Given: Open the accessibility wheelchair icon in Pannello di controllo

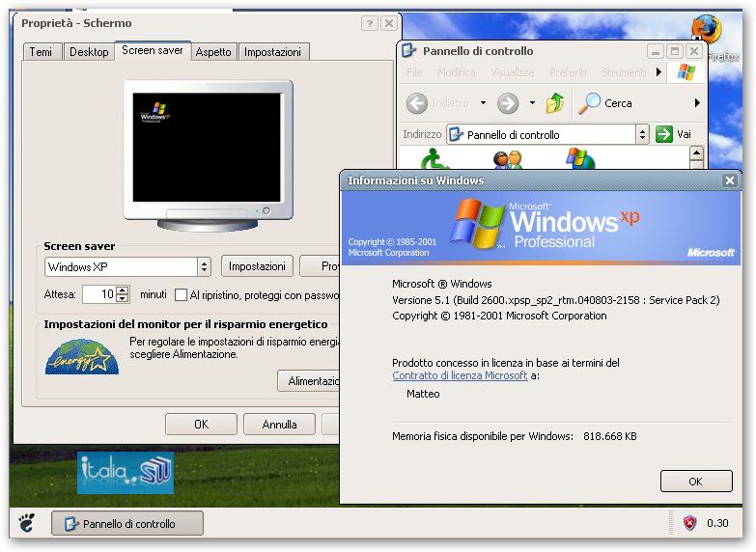Looking at the screenshot, I should click(433, 158).
